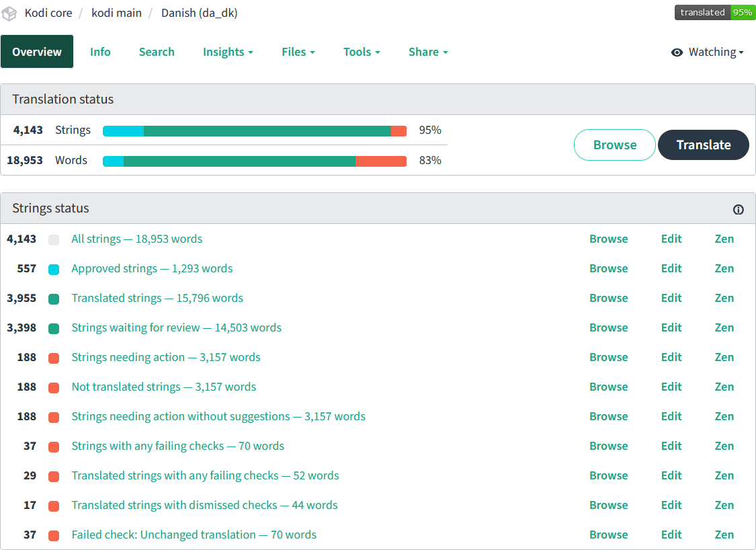Switch to the Overview tab
Viewport: 756px width, 550px height.
point(37,52)
